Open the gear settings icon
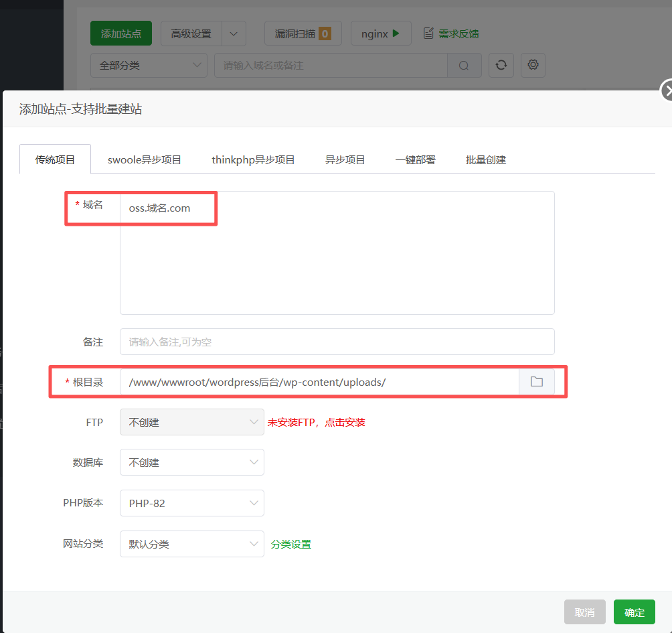672x633 pixels. click(x=533, y=65)
